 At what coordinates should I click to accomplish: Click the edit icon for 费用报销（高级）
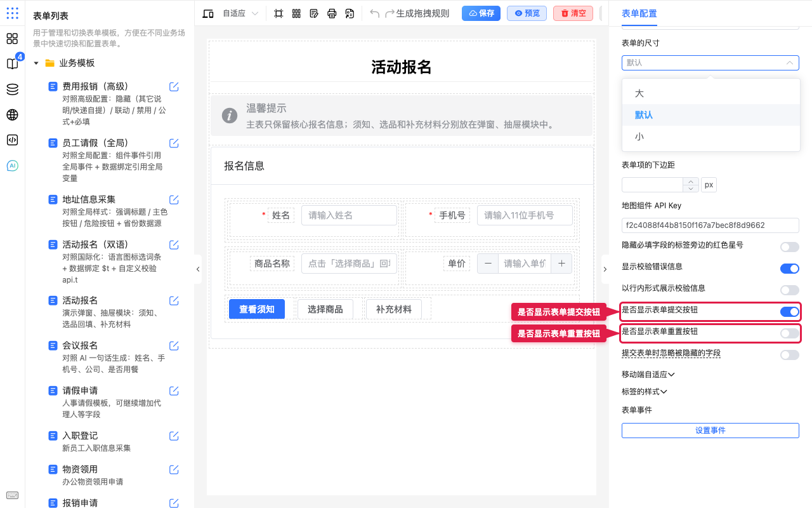click(x=174, y=87)
